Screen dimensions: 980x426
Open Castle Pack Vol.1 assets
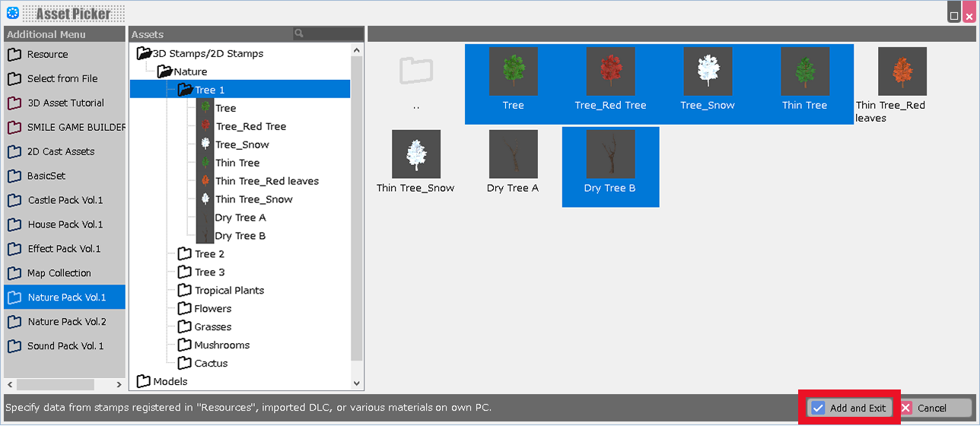pyautogui.click(x=65, y=200)
